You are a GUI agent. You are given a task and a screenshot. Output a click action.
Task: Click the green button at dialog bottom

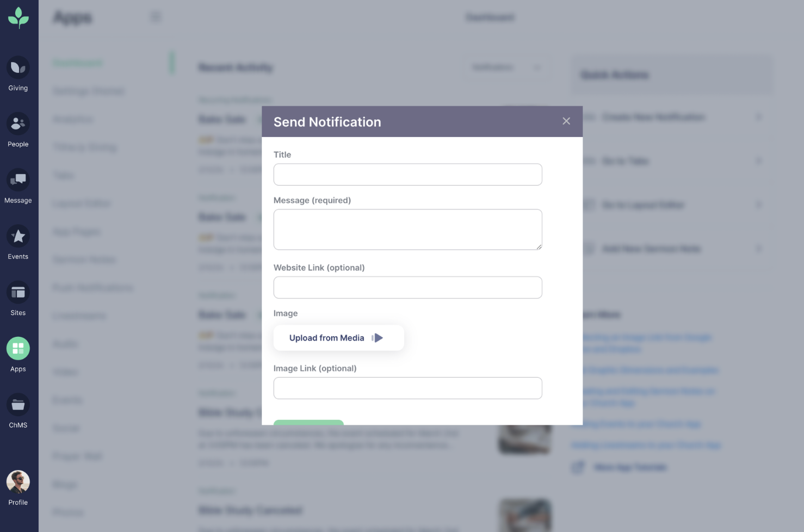click(x=308, y=422)
